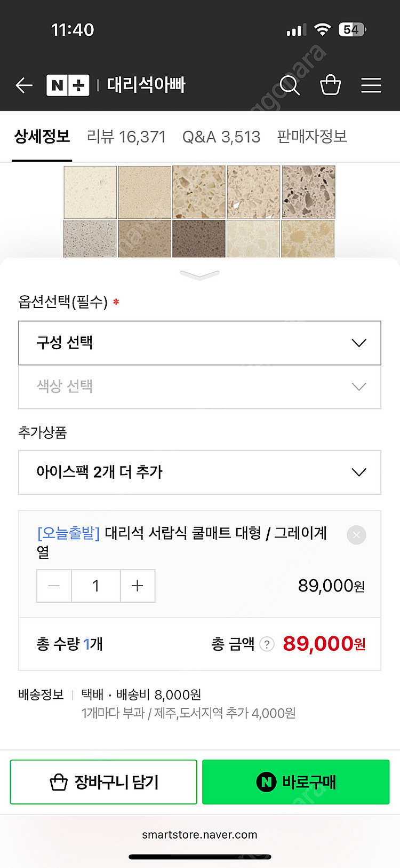Remove the selected 쿨매트 item with X
Screen dimensions: 400x868
(x=356, y=535)
